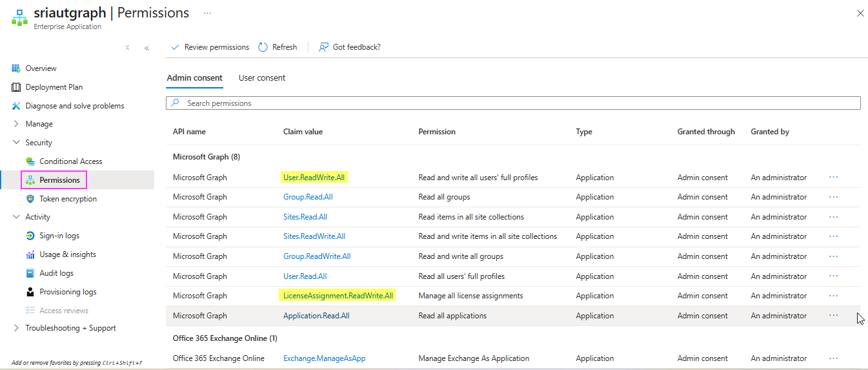The width and height of the screenshot is (868, 370).
Task: Click the Refresh circular arrow icon
Action: tap(263, 47)
